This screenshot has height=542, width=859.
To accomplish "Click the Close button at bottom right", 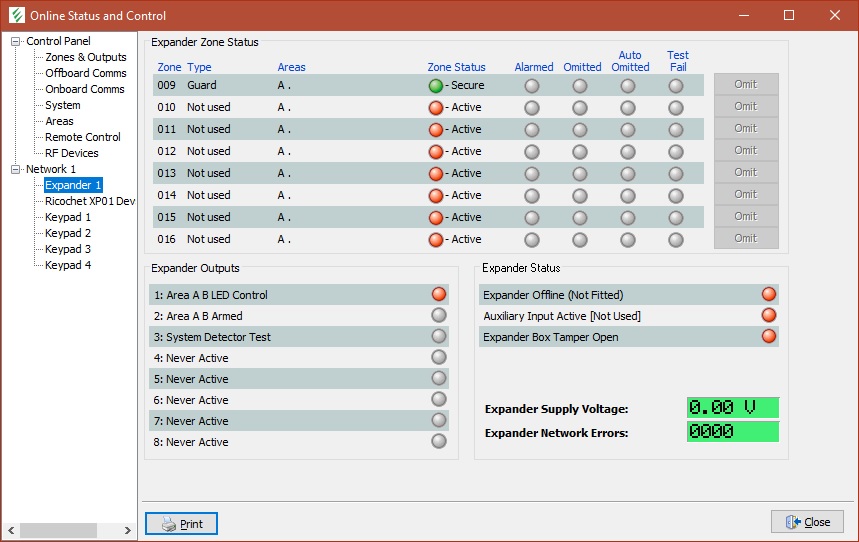I will pos(807,522).
